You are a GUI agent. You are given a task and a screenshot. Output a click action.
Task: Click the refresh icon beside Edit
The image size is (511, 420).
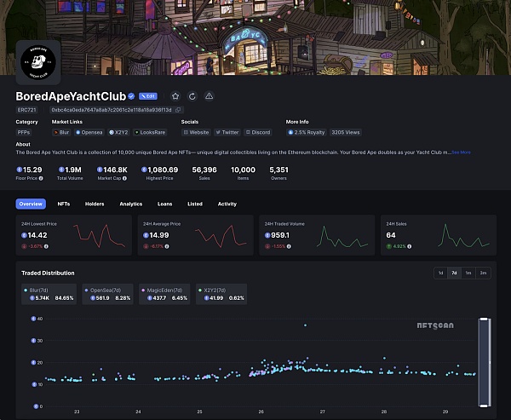click(192, 96)
